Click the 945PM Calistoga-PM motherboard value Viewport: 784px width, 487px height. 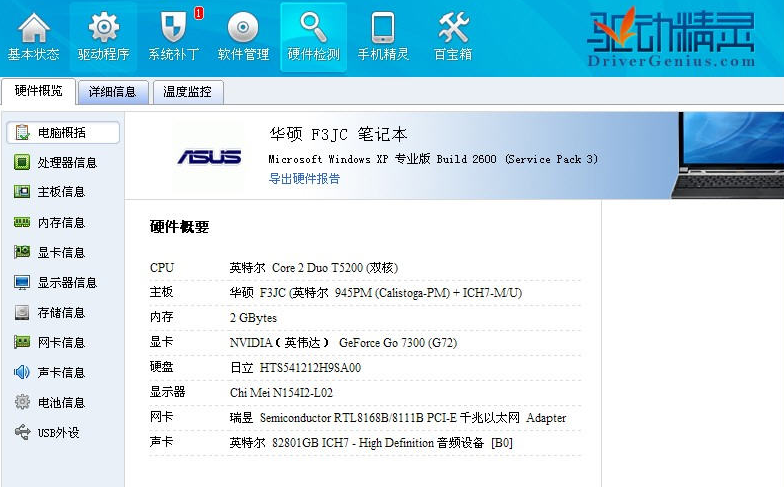coord(376,292)
